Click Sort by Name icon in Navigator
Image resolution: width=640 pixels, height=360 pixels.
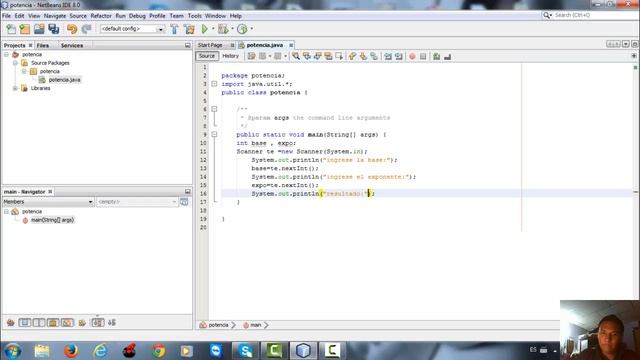98,323
